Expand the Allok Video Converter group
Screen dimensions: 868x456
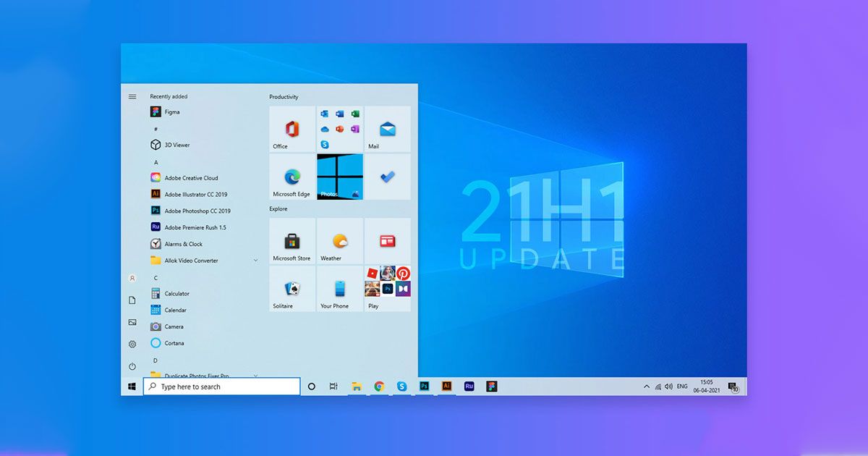pos(255,261)
